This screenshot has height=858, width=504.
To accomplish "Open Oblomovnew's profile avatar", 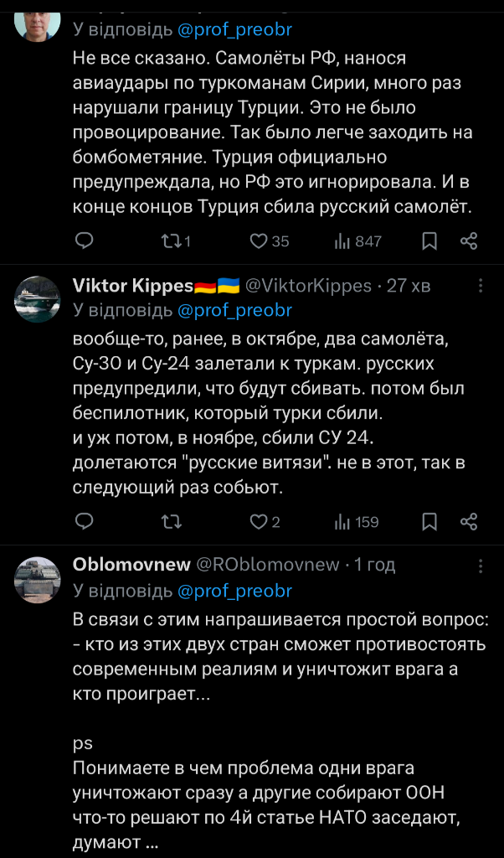I will coord(39,578).
